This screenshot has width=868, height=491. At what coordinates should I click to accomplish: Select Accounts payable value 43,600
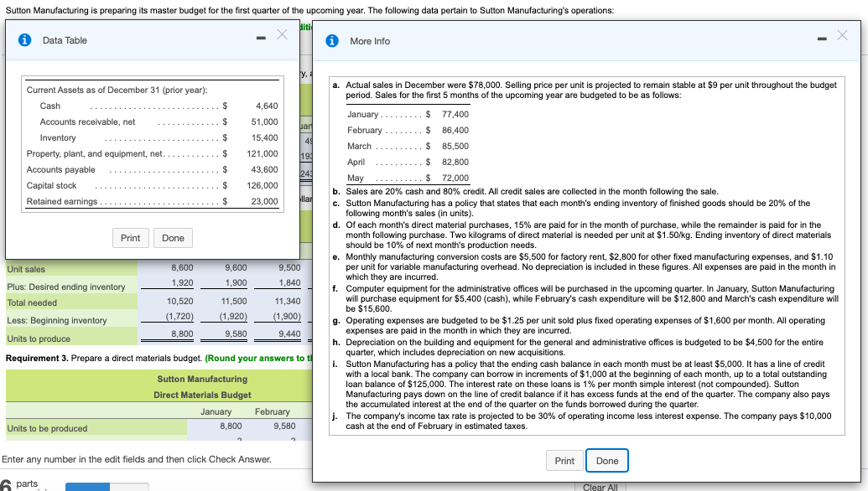coord(265,170)
